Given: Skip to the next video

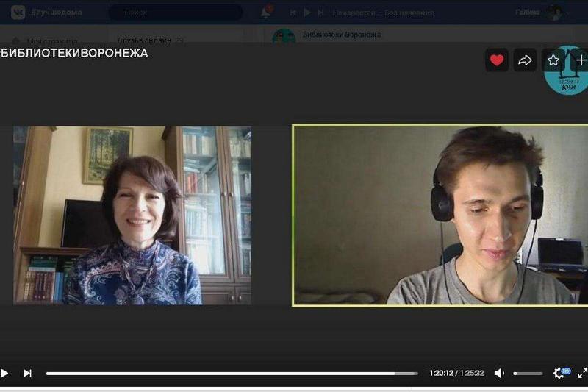Looking at the screenshot, I should (x=27, y=373).
